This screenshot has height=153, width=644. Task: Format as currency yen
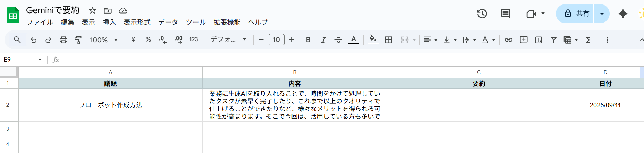(x=133, y=39)
